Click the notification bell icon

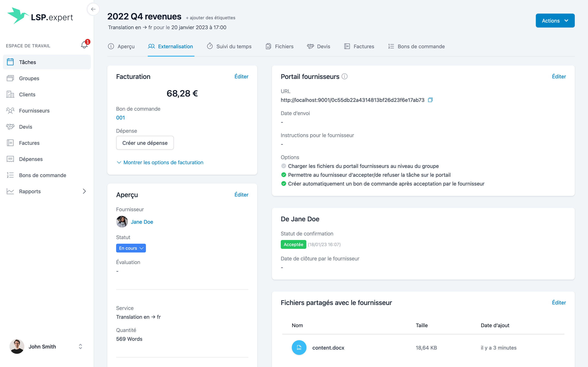(84, 45)
